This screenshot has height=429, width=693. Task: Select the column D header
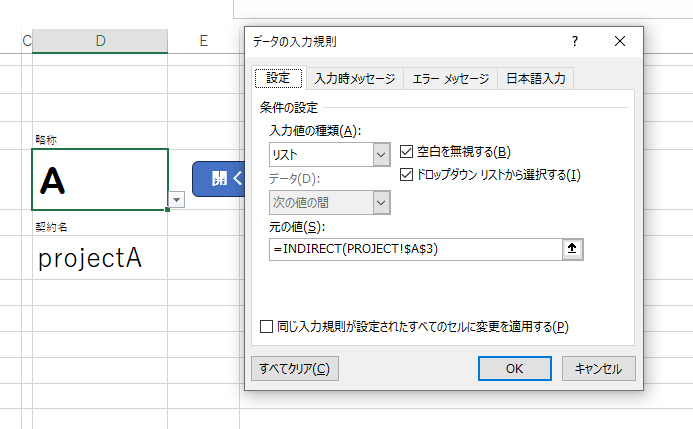tap(100, 40)
